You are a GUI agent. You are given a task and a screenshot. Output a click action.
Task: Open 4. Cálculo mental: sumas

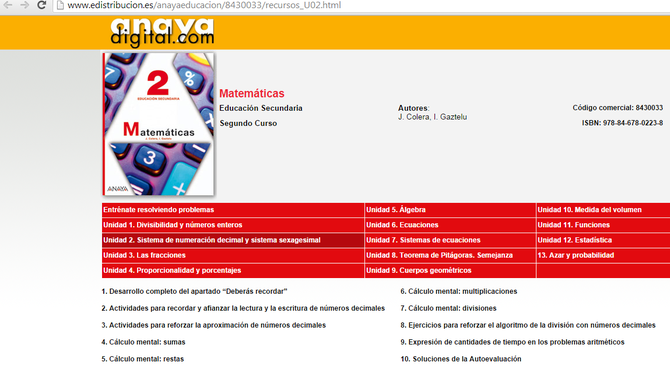point(144,342)
